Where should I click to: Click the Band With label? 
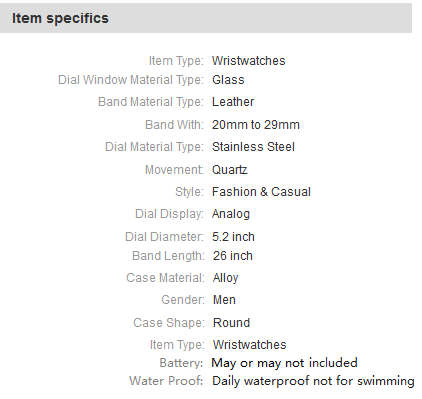pyautogui.click(x=174, y=125)
